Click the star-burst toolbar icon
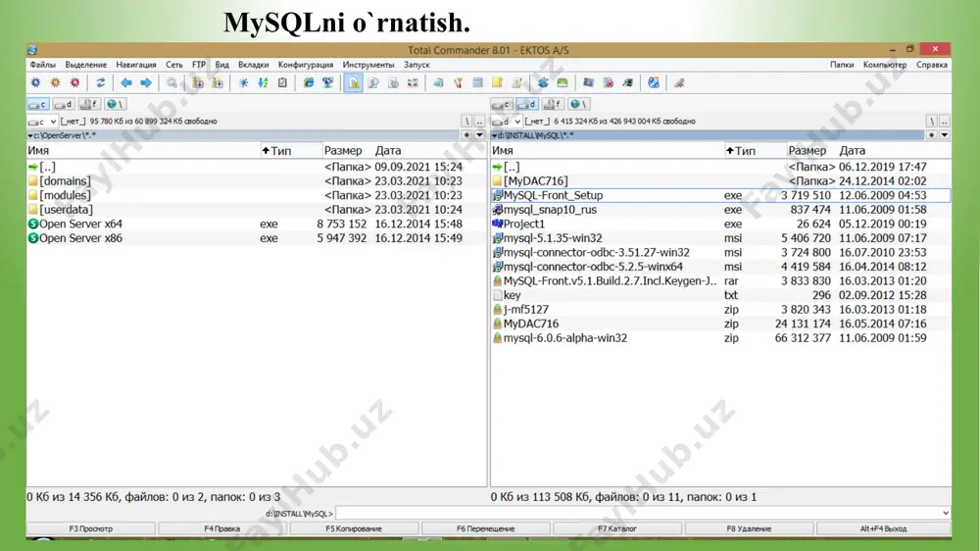 (243, 82)
